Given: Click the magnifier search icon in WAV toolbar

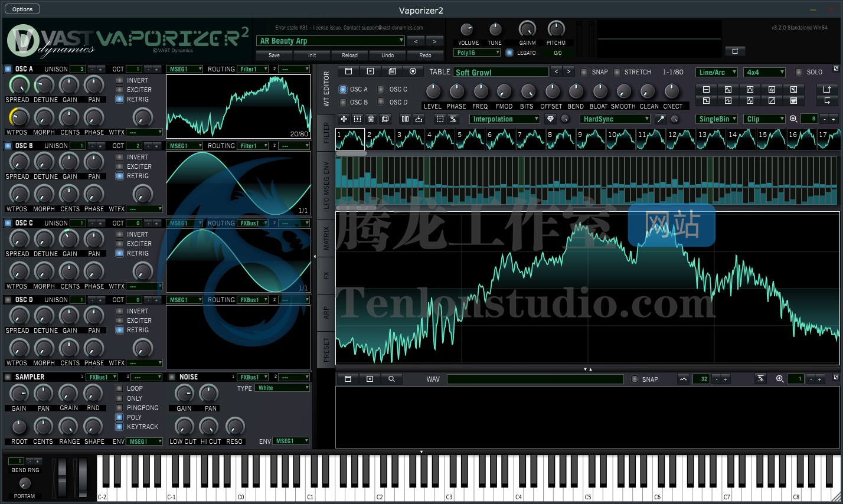Looking at the screenshot, I should [391, 379].
